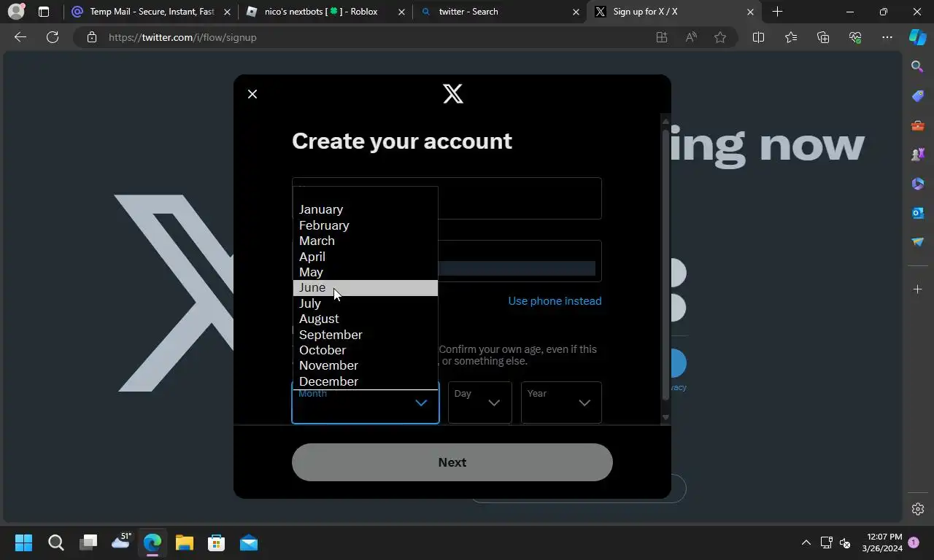Choose September from month list
Image resolution: width=934 pixels, height=560 pixels.
[x=365, y=335]
